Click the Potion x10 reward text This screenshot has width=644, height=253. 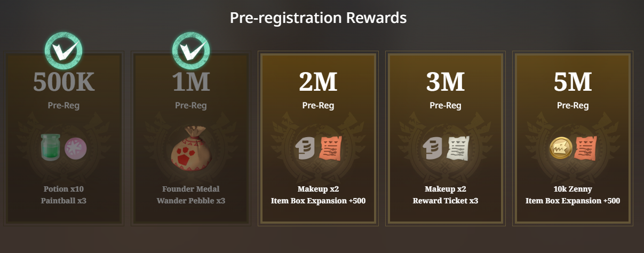(x=63, y=189)
